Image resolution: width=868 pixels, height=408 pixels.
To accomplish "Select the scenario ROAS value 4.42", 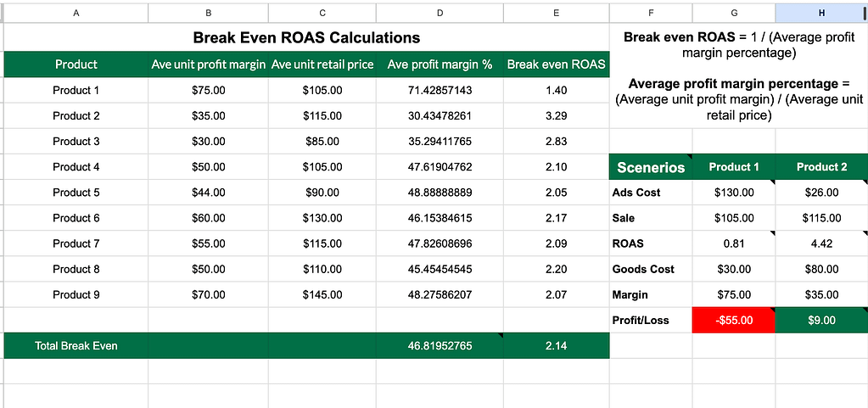I will pos(821,243).
